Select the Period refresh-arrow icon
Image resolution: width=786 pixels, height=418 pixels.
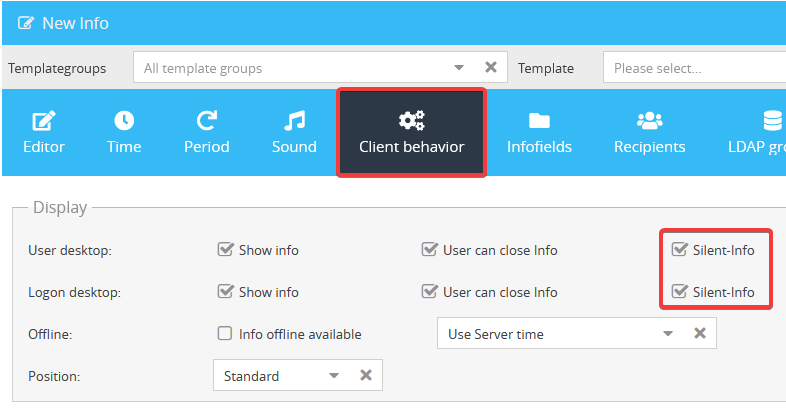(x=207, y=121)
